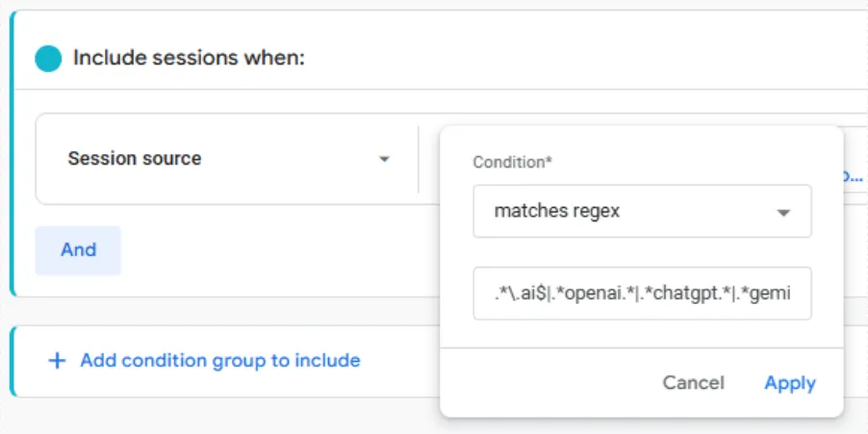Click the vertical divider after Session source
Screen dimensions: 868x434
pyautogui.click(x=419, y=159)
